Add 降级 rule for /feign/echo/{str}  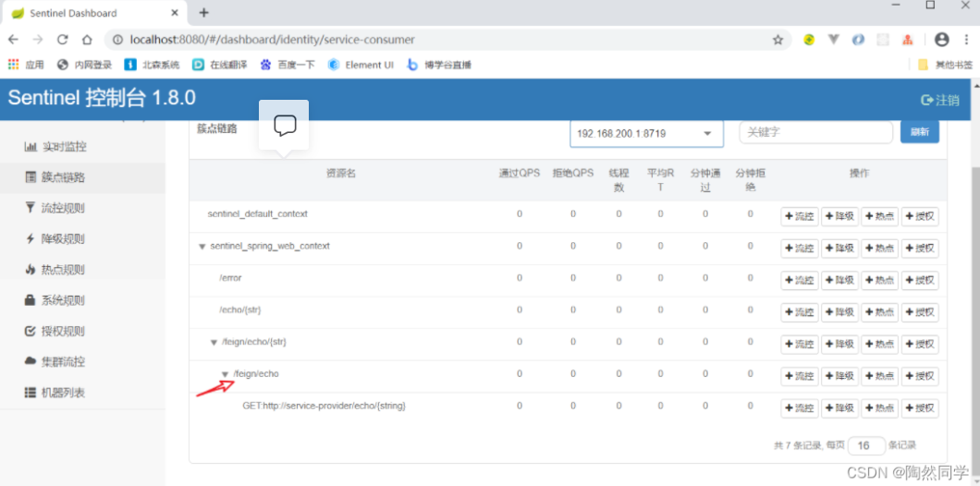tap(840, 345)
